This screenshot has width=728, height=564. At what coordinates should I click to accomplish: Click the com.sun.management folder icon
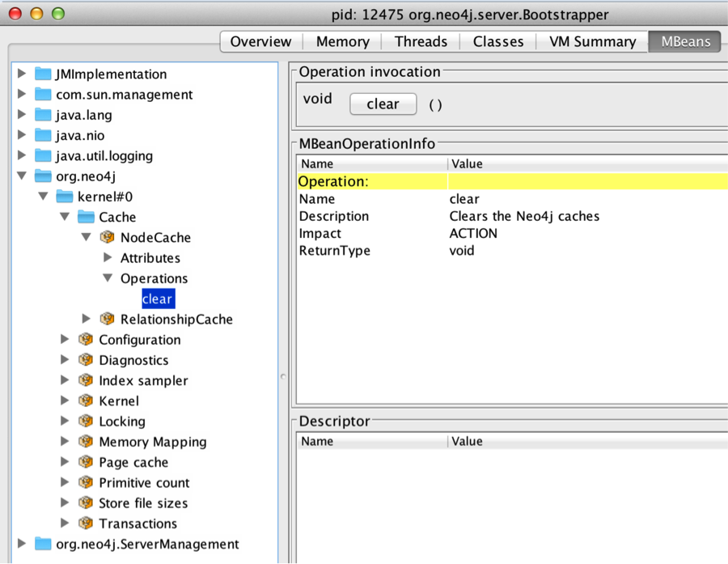pyautogui.click(x=43, y=95)
